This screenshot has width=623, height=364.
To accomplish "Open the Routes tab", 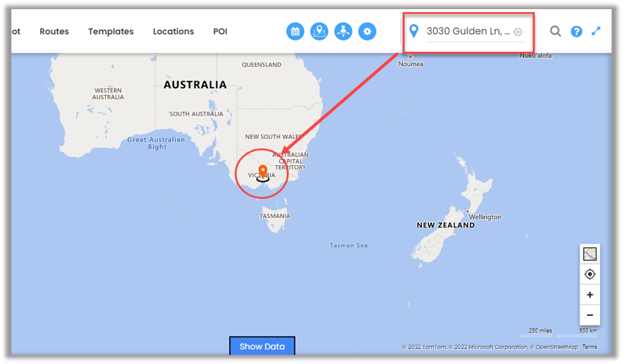I will coord(54,31).
